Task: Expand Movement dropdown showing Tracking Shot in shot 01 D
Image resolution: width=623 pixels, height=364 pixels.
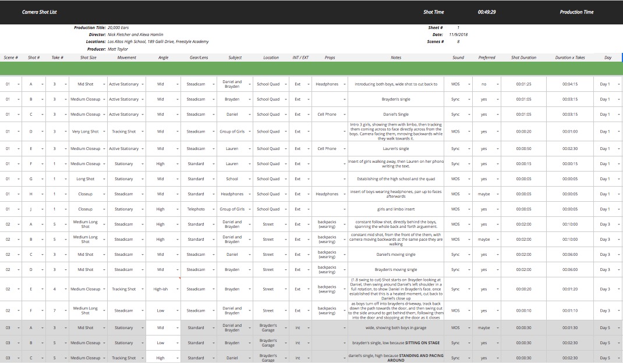Action: (x=143, y=131)
